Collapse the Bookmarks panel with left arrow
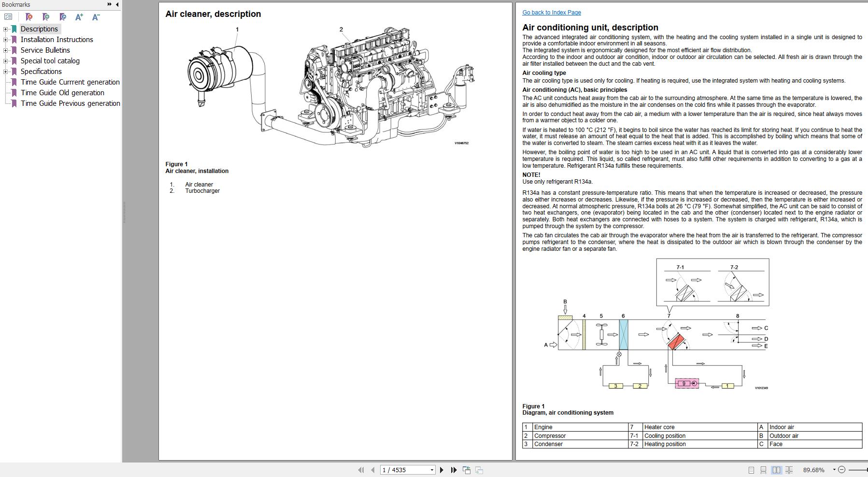 tap(117, 4)
